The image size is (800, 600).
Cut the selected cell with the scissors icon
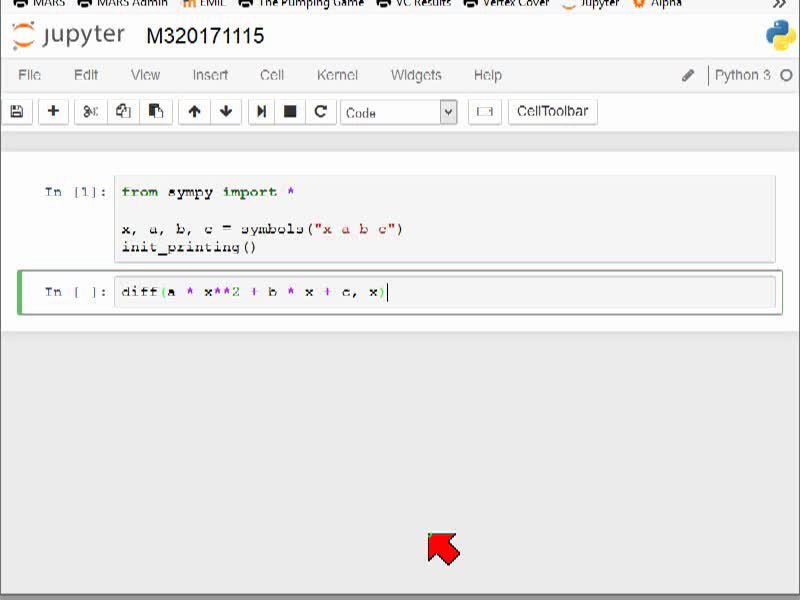pos(91,111)
